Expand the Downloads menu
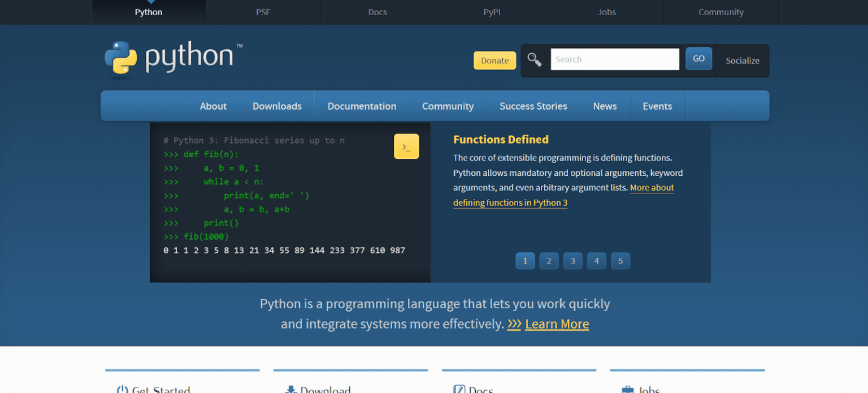The image size is (868, 393). pos(277,106)
